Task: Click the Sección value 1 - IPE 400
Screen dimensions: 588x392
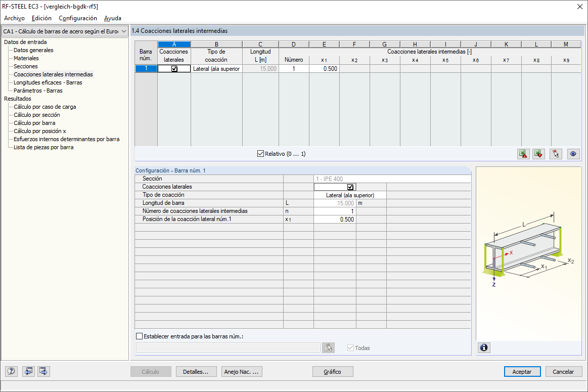Action: click(x=392, y=179)
